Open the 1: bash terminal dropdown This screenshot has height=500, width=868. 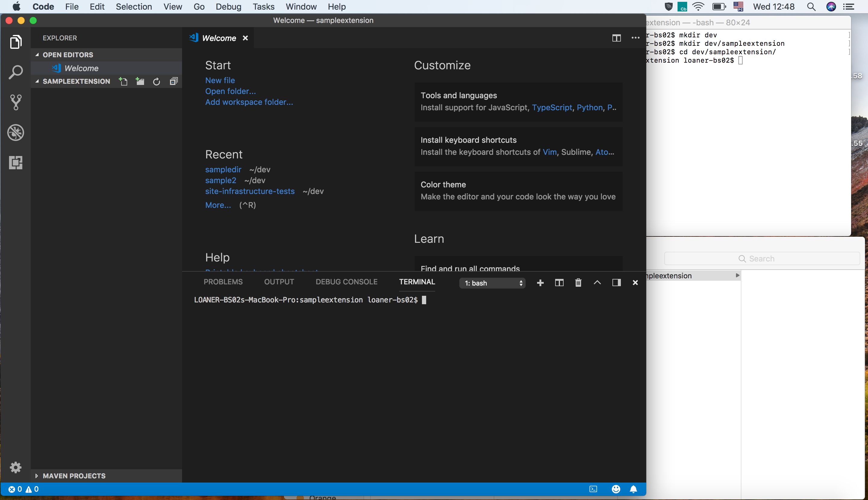point(492,283)
